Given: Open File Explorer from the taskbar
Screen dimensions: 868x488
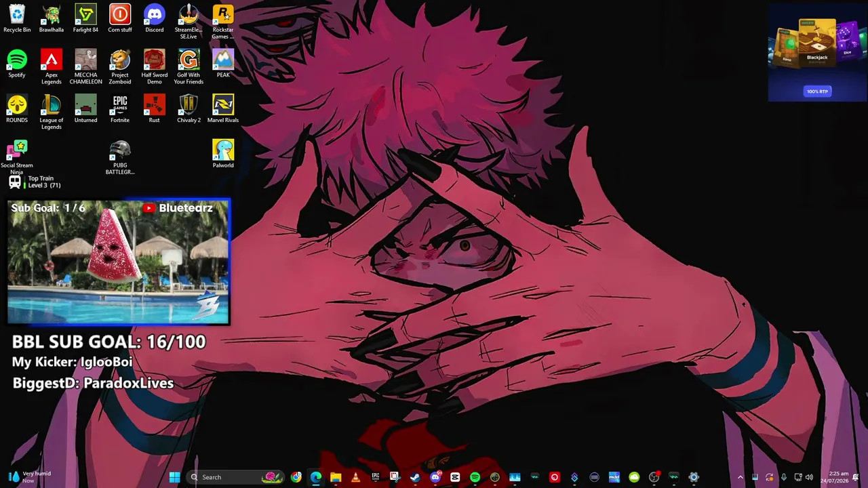Looking at the screenshot, I should click(x=336, y=477).
